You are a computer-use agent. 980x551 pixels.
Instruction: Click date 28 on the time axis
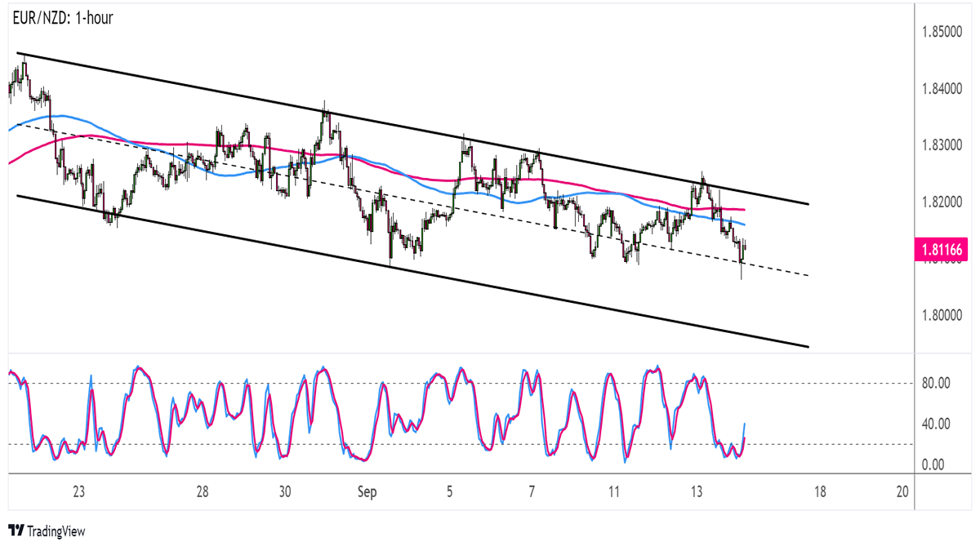point(203,492)
